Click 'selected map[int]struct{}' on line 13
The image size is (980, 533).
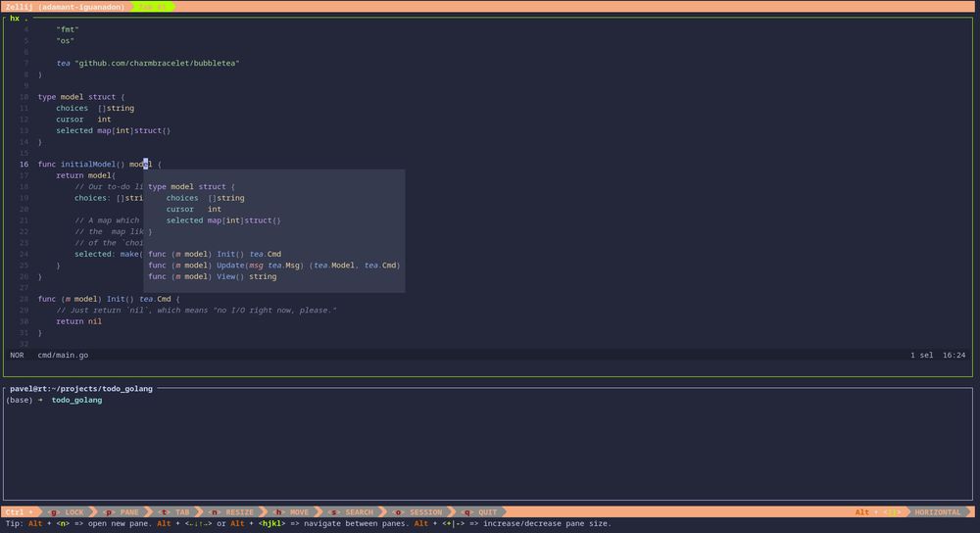(x=113, y=130)
